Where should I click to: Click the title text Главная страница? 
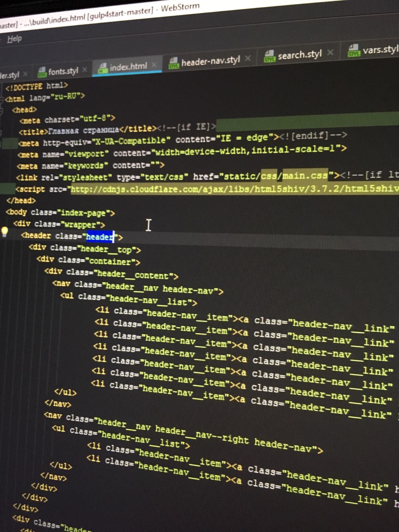point(84,131)
